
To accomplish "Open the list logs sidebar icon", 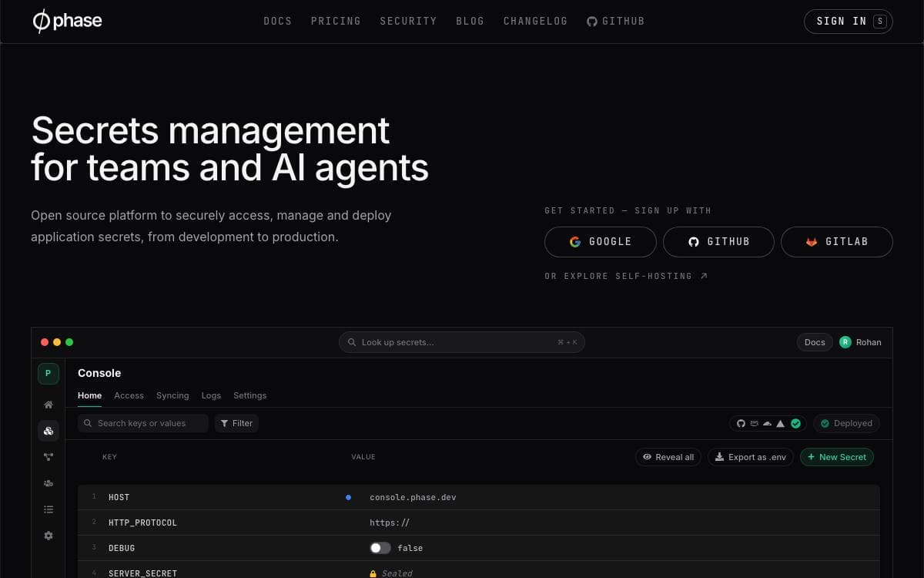I will [49, 509].
